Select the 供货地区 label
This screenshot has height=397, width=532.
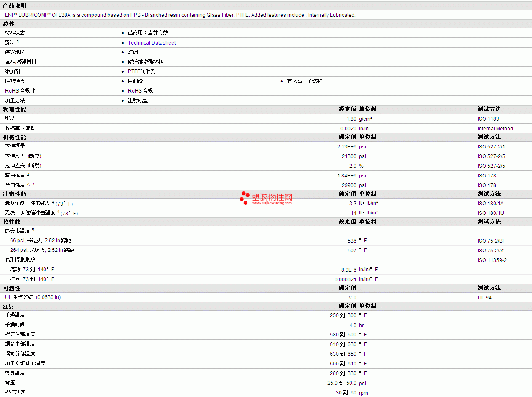[x=15, y=52]
